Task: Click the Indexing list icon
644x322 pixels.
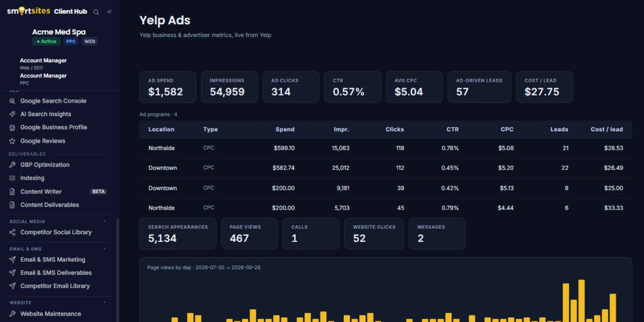Action: click(12, 178)
